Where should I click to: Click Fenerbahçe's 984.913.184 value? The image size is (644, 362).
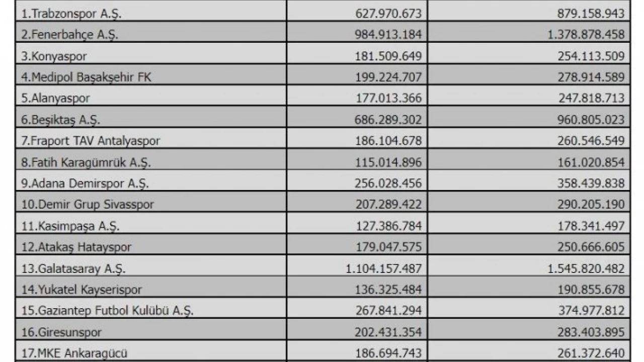[x=387, y=35]
